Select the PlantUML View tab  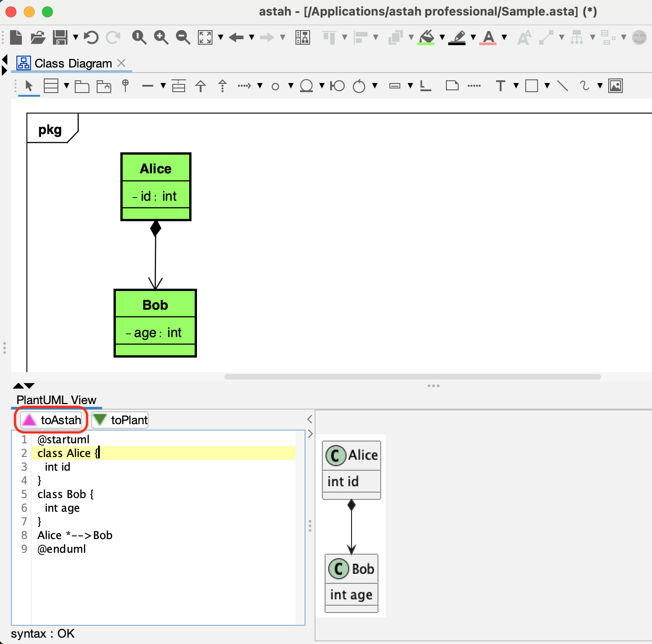pyautogui.click(x=57, y=400)
